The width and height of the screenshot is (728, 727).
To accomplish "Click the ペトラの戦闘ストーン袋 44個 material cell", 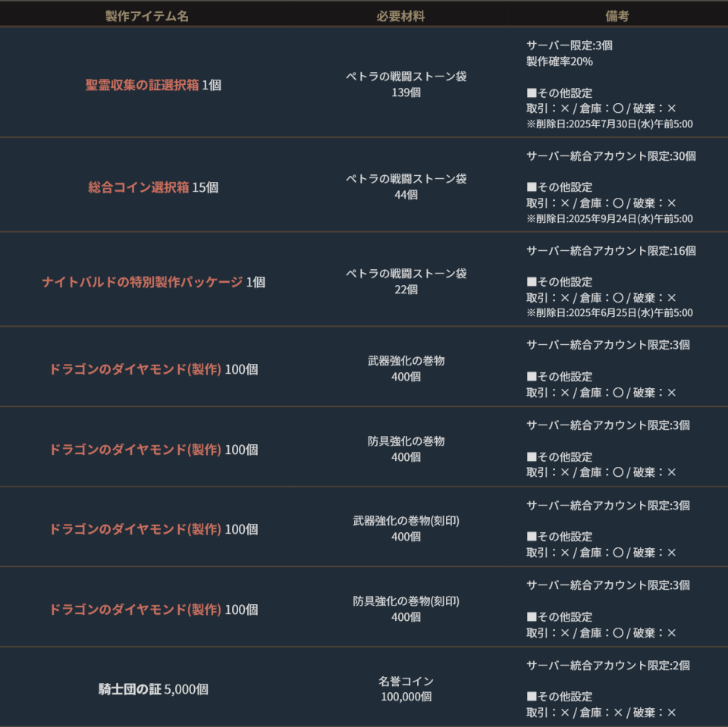I will [406, 186].
